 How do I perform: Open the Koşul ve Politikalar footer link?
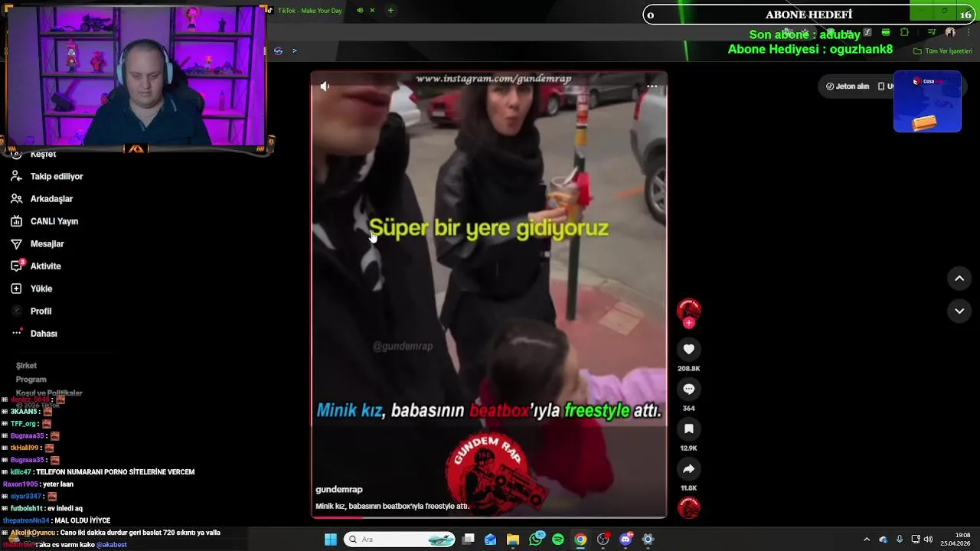point(49,393)
